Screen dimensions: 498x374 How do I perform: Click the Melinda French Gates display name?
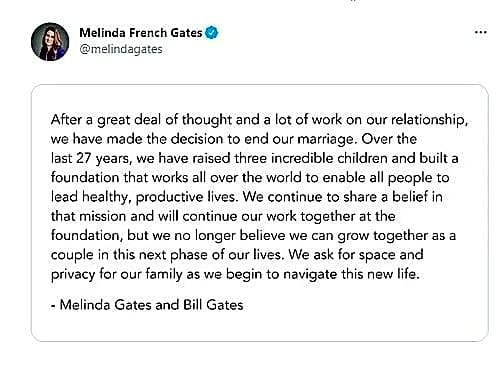click(141, 33)
